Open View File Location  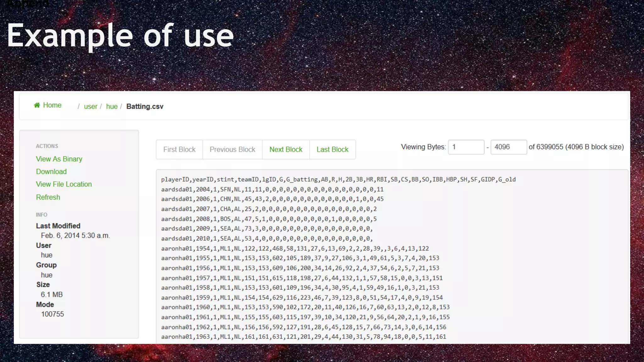point(64,184)
